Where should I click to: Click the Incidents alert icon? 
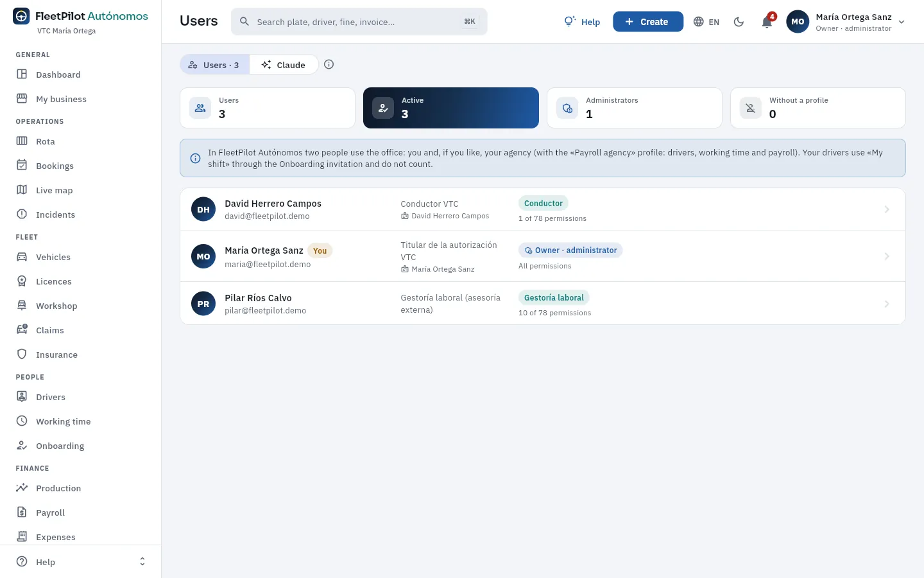click(x=22, y=215)
